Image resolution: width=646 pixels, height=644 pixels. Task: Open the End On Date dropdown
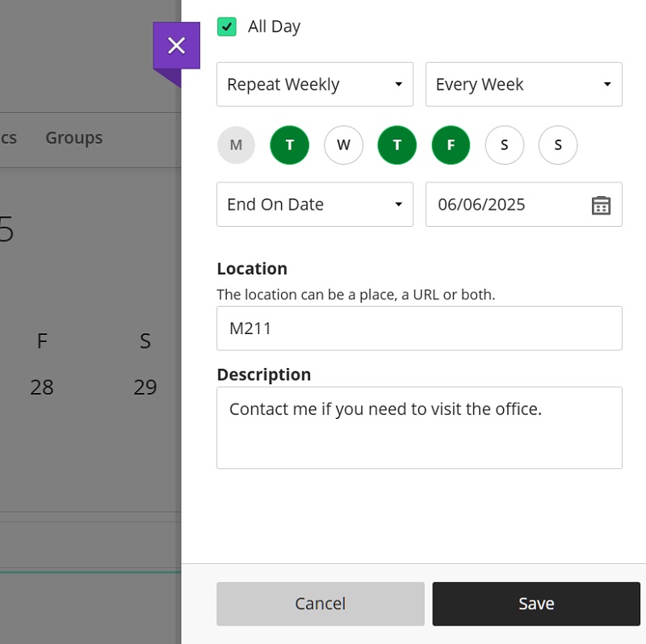click(x=314, y=204)
